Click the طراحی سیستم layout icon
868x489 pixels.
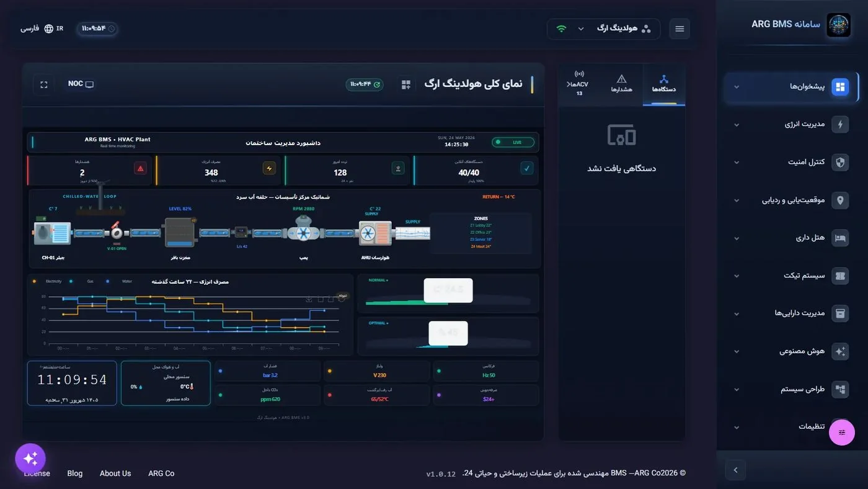click(x=840, y=389)
